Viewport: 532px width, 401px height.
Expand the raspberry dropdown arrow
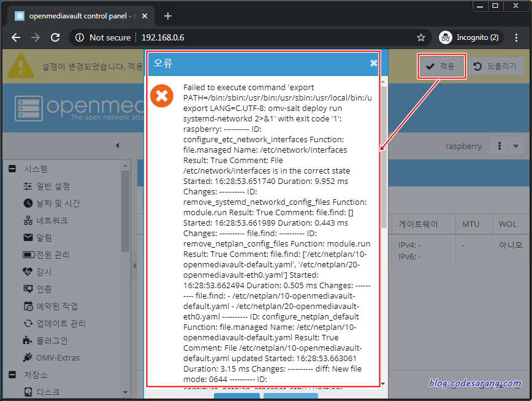(x=515, y=146)
